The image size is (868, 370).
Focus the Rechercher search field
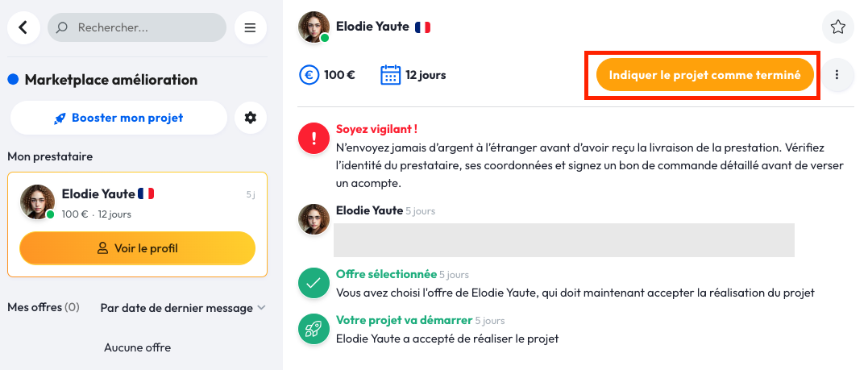(x=145, y=27)
